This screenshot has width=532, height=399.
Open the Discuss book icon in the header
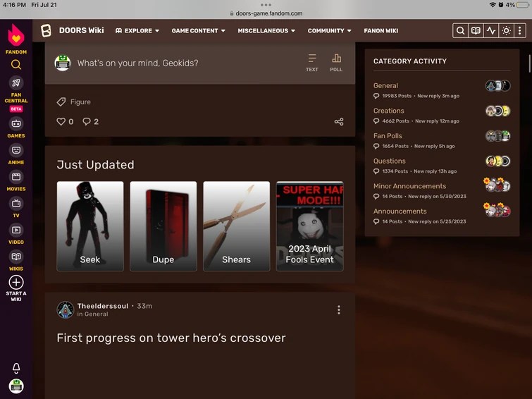476,30
